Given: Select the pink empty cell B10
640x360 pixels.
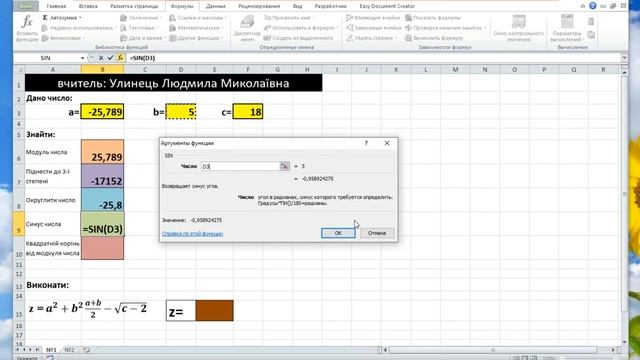Looking at the screenshot, I should pos(102,248).
